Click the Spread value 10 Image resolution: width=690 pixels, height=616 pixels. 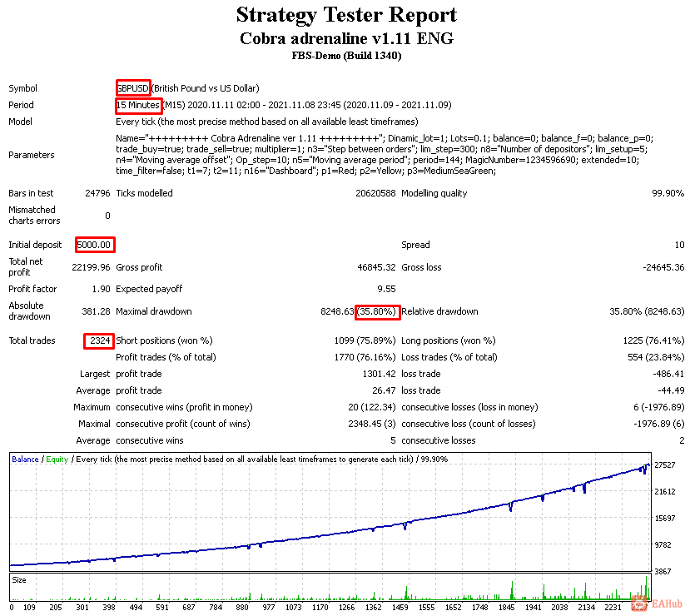(679, 245)
